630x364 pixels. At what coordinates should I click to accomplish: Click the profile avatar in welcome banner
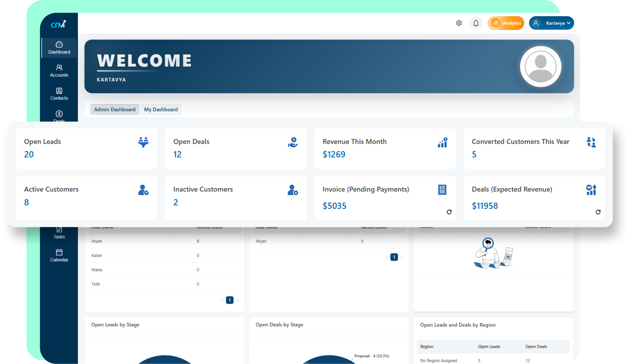540,66
